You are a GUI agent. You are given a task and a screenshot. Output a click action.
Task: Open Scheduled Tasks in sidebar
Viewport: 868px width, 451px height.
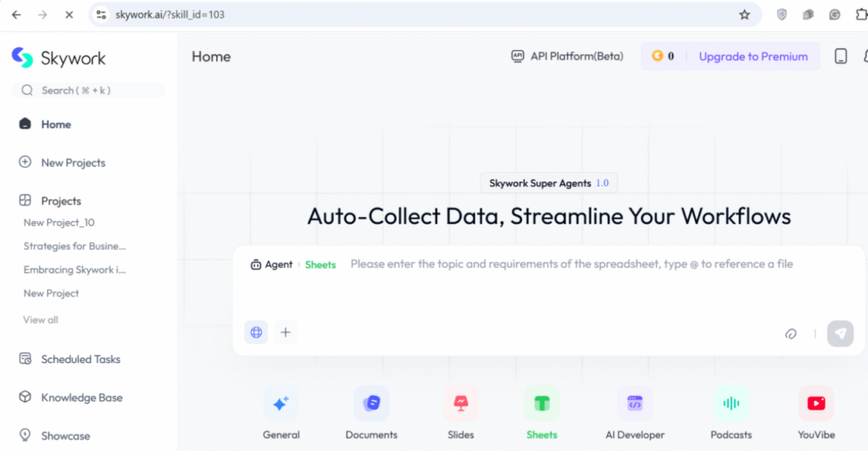coord(81,359)
